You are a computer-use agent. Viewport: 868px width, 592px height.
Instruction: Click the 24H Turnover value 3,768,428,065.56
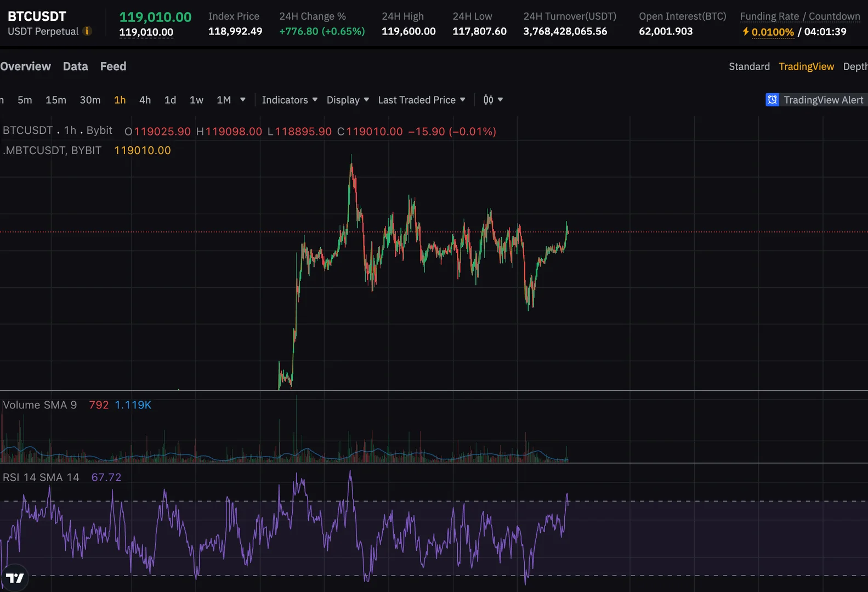point(565,31)
